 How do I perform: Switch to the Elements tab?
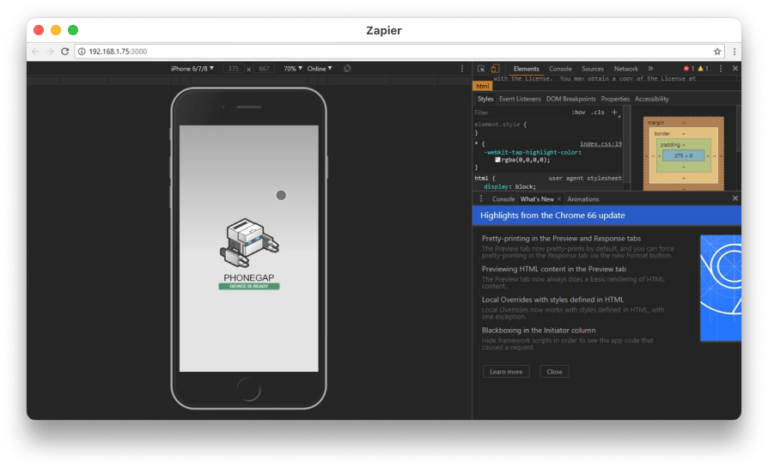tap(526, 69)
